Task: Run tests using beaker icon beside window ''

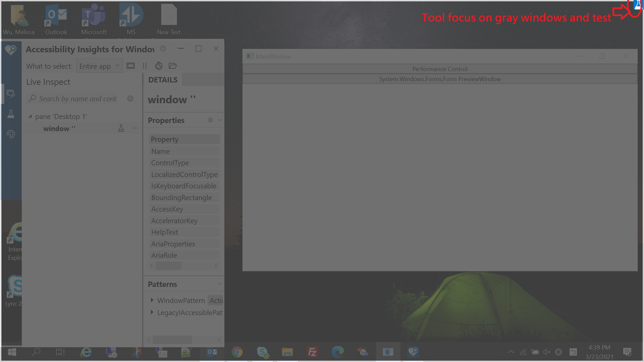Action: 121,128
